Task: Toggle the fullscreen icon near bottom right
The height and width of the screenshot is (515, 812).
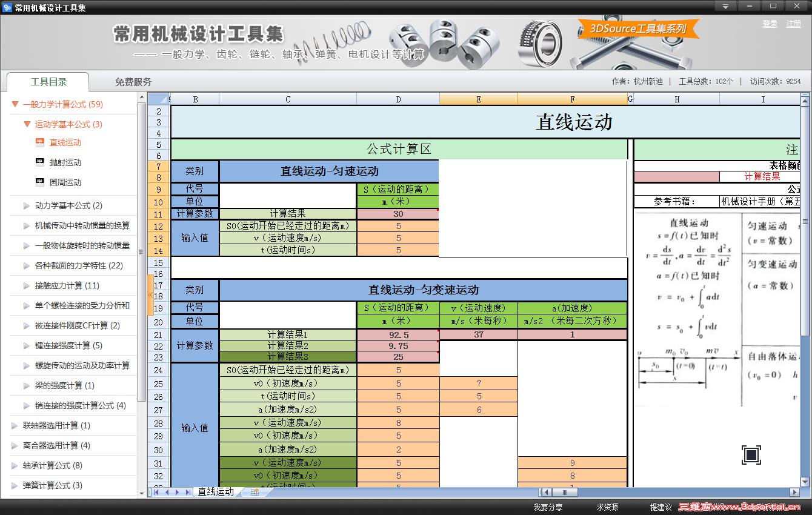Action: 751,454
